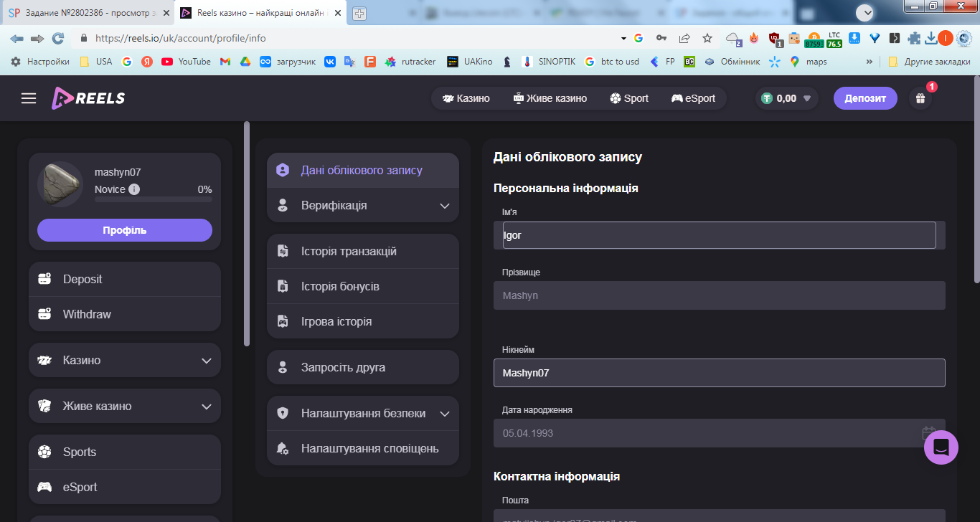Viewport: 980px width, 522px height.
Task: Click the Reels logo
Action: click(x=88, y=98)
